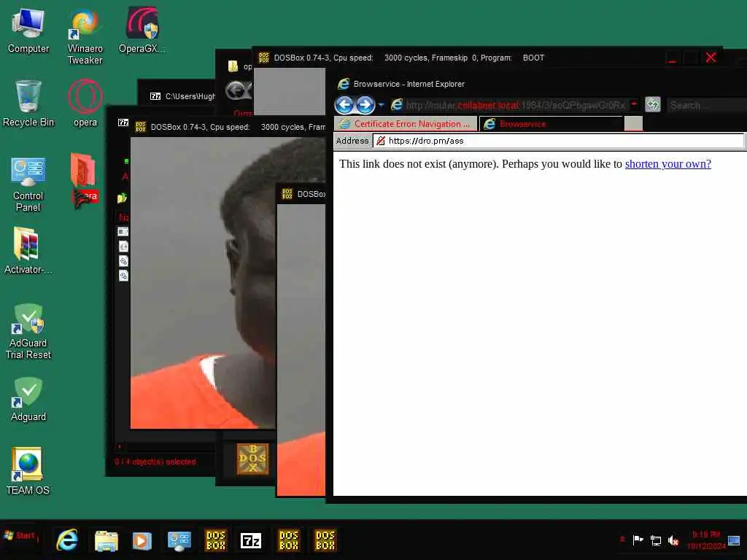Open the Recycle Bin

(28, 104)
